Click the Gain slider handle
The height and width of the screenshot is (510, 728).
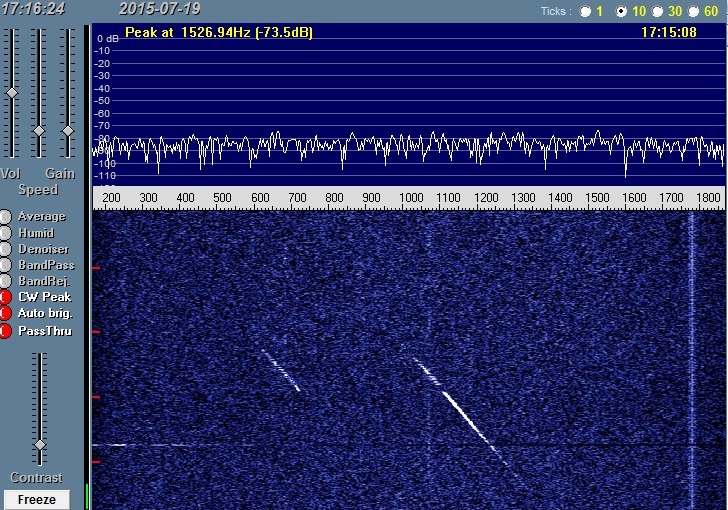(68, 131)
